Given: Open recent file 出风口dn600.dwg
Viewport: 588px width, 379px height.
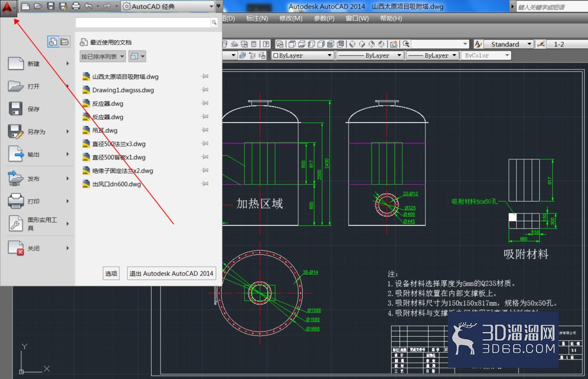Looking at the screenshot, I should pyautogui.click(x=116, y=184).
